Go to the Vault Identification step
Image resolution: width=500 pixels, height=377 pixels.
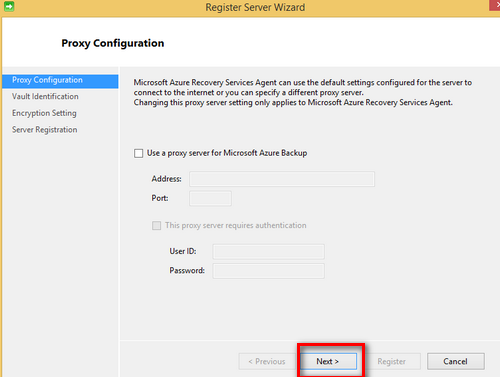coord(45,97)
